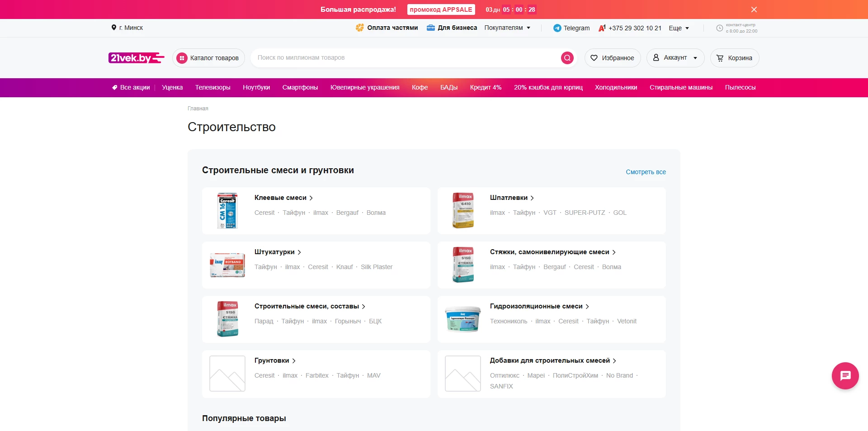Screen dimensions: 868x431
Task: Open the Корзина cart icon
Action: click(x=720, y=57)
